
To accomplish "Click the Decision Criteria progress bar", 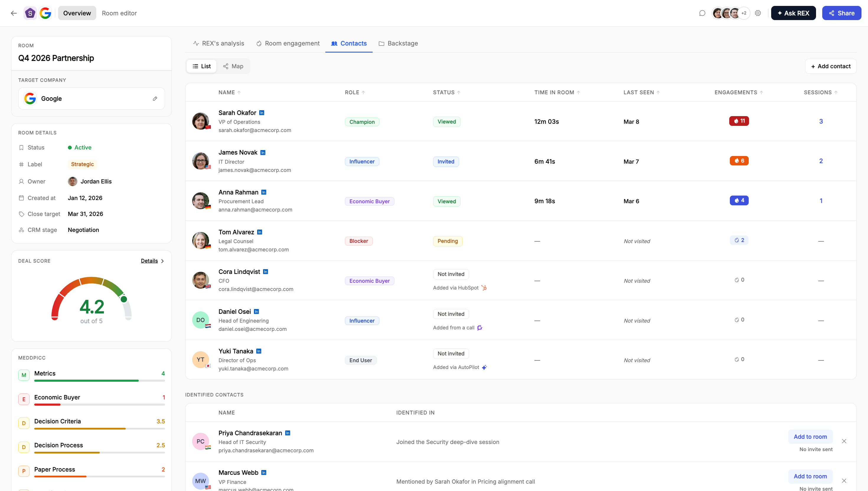I will pos(99,429).
